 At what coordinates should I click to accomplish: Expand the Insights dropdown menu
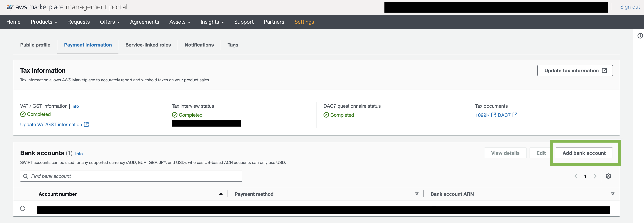[212, 22]
